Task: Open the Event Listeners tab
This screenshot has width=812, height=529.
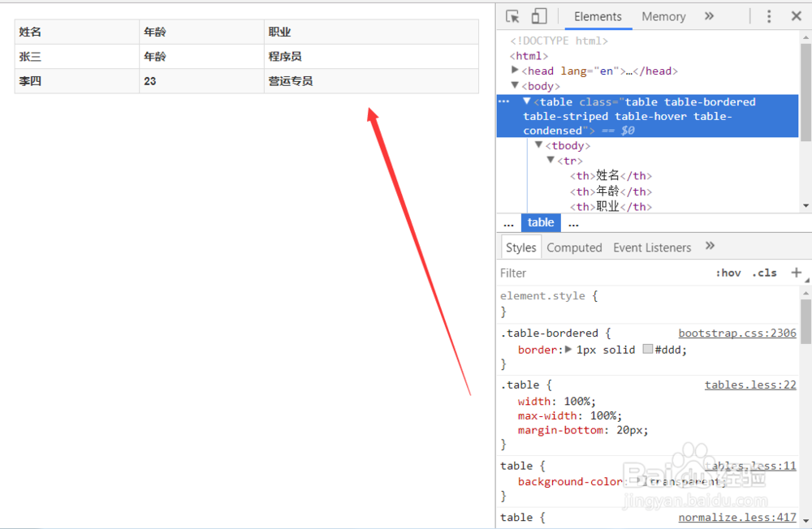Action: pyautogui.click(x=652, y=247)
